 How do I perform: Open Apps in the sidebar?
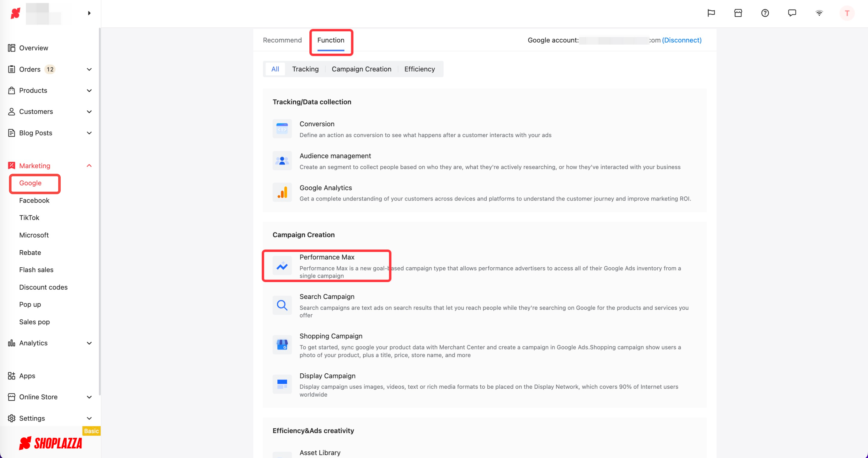[x=27, y=376]
